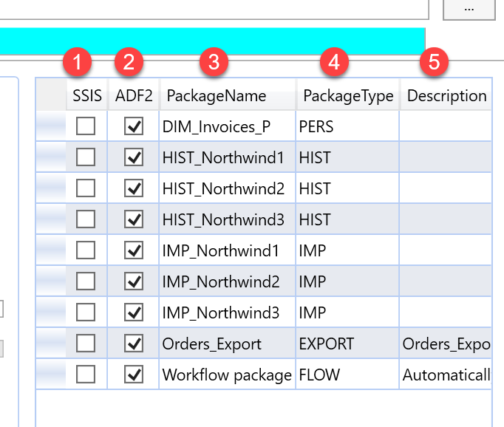Click the ADF2 column header
The width and height of the screenshot is (504, 427).
pyautogui.click(x=134, y=95)
